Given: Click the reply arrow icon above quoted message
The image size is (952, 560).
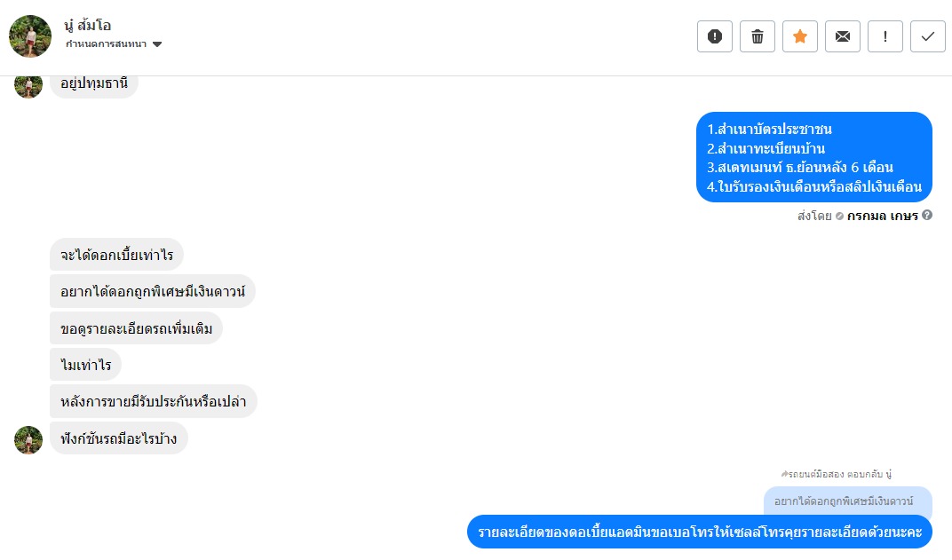Looking at the screenshot, I should coord(784,474).
